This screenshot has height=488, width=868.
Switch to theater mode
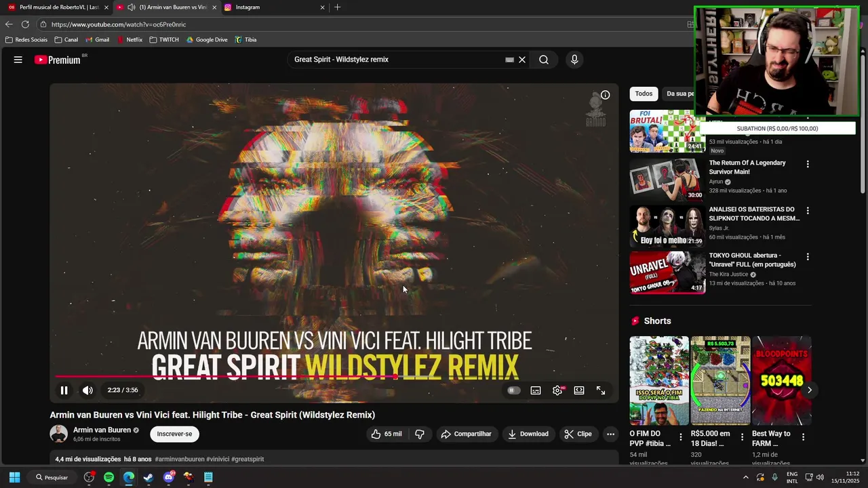pyautogui.click(x=579, y=390)
